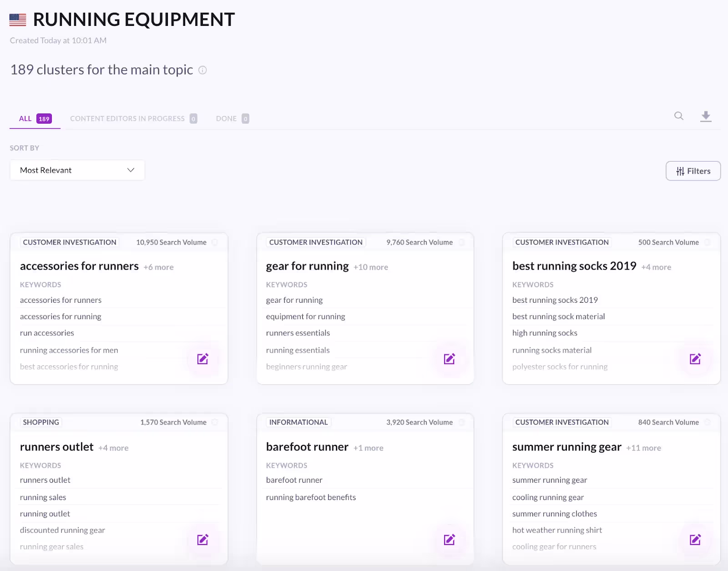
Task: Open content editor for barefoot runner
Action: click(450, 540)
